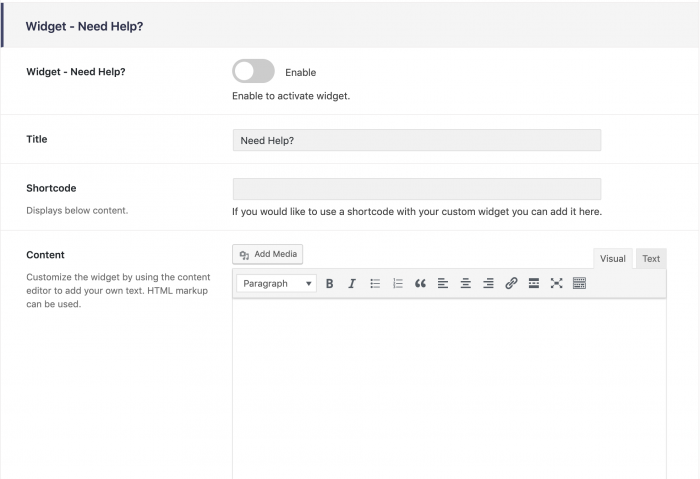This screenshot has width=700, height=479.
Task: Click the Content field label
Action: point(46,255)
